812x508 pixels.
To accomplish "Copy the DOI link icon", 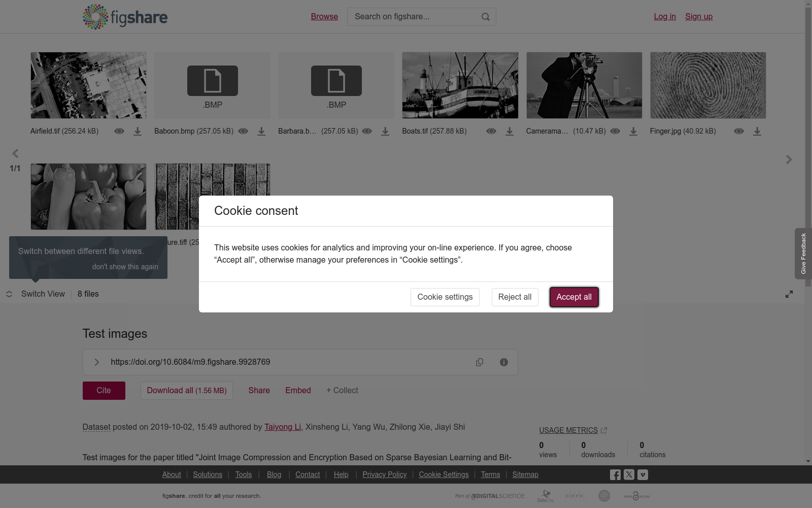I will [x=480, y=362].
